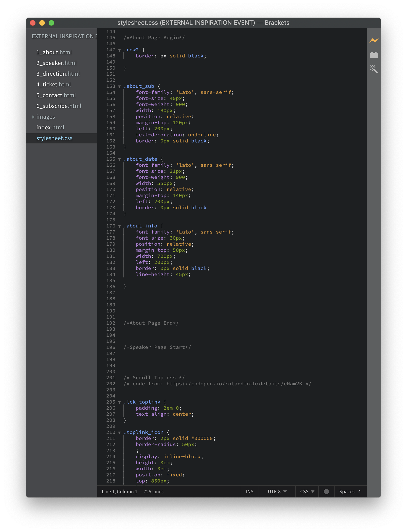Click the /* Scroll Top css */ comment
This screenshot has height=532, width=407.
154,378
